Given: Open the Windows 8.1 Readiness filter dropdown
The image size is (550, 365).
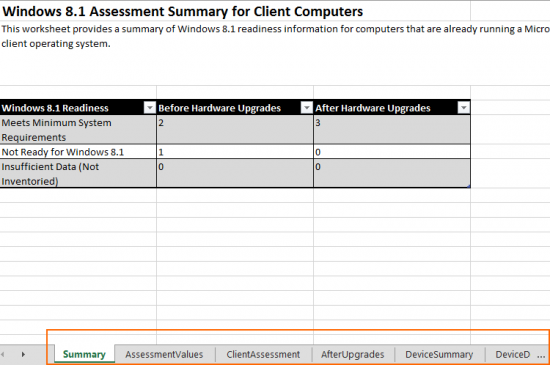Looking at the screenshot, I should point(150,108).
